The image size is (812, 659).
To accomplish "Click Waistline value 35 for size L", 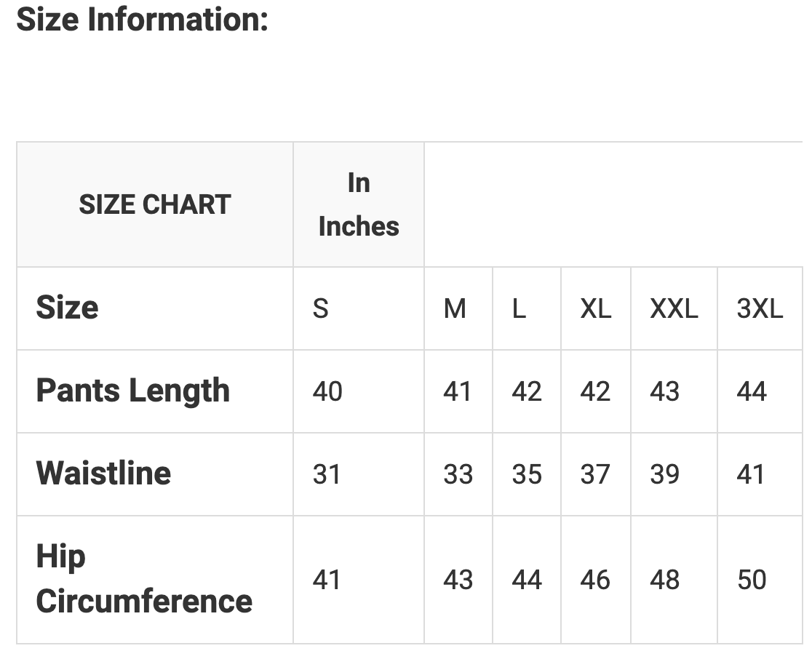I will point(526,475).
